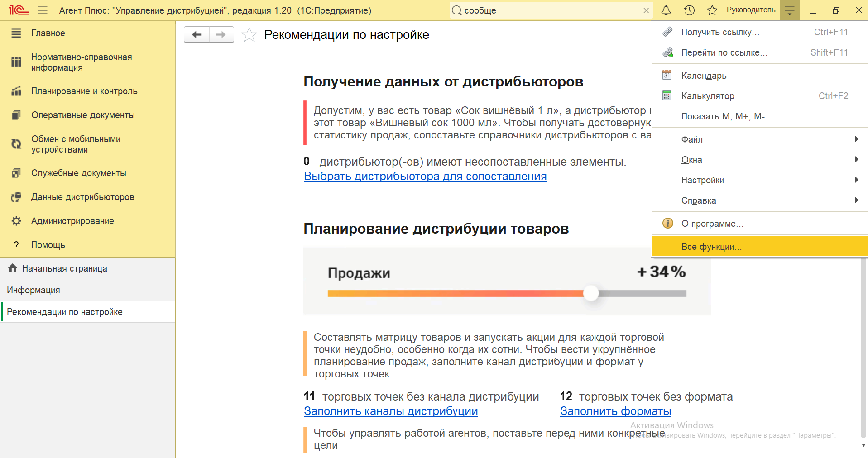
Task: Expand Окна submenu
Action: pos(759,160)
